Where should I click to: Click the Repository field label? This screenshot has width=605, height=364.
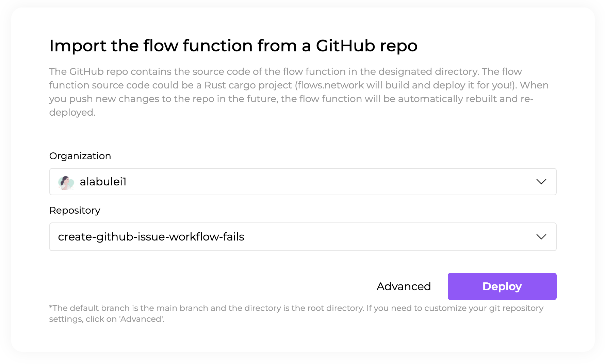75,210
